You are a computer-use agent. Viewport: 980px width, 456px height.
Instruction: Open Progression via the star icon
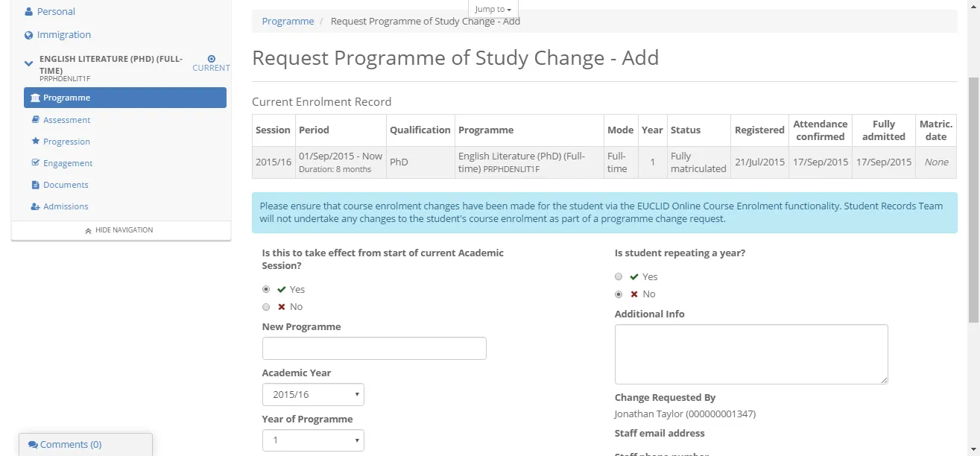[35, 141]
